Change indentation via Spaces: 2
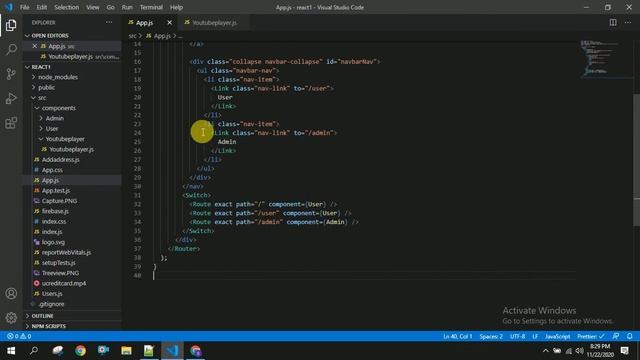This screenshot has height=360, width=640. 491,336
